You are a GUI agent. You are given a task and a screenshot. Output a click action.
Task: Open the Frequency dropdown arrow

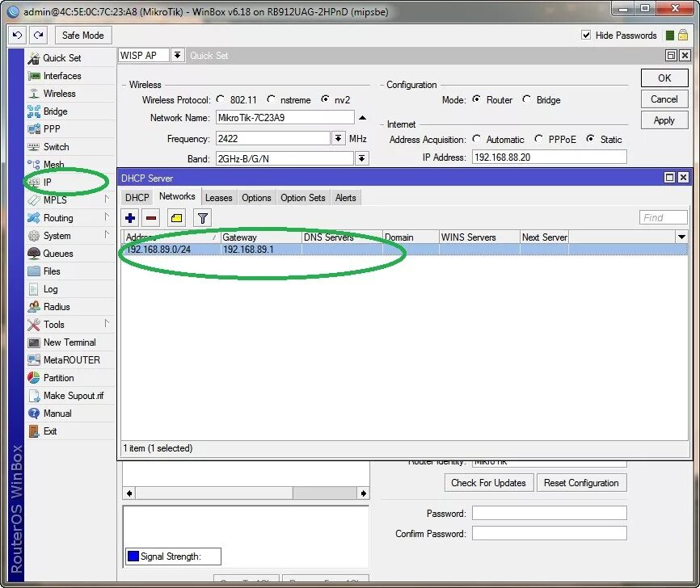tap(339, 139)
